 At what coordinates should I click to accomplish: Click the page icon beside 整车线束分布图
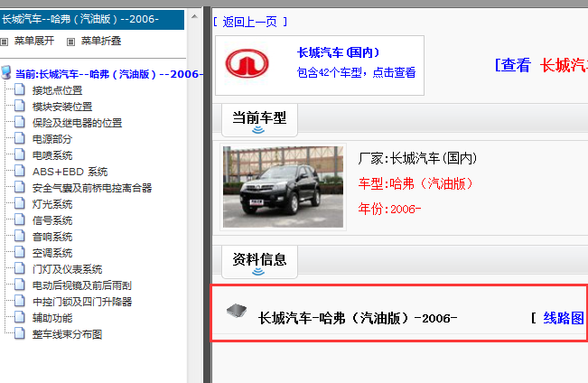coord(20,334)
